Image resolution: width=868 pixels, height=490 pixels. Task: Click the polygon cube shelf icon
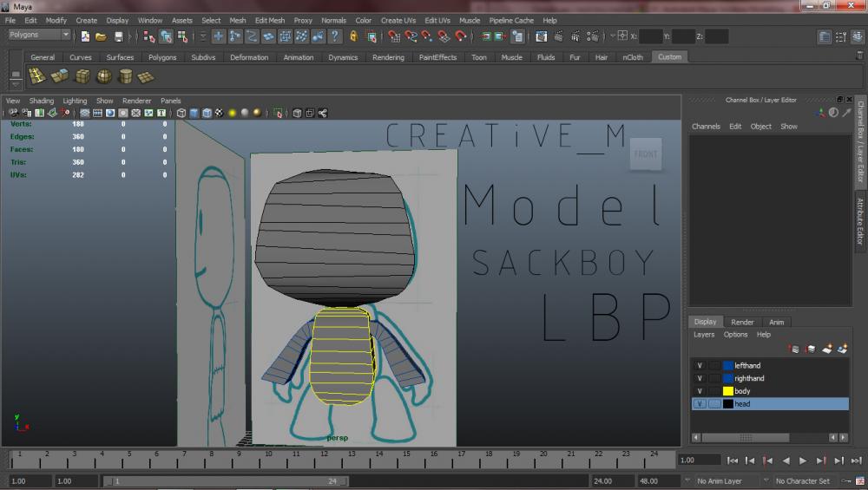pyautogui.click(x=82, y=76)
